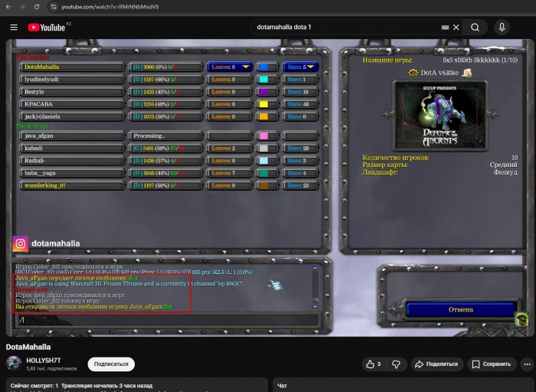Click the Чат panel header
The image size is (536, 392).
coord(283,386)
